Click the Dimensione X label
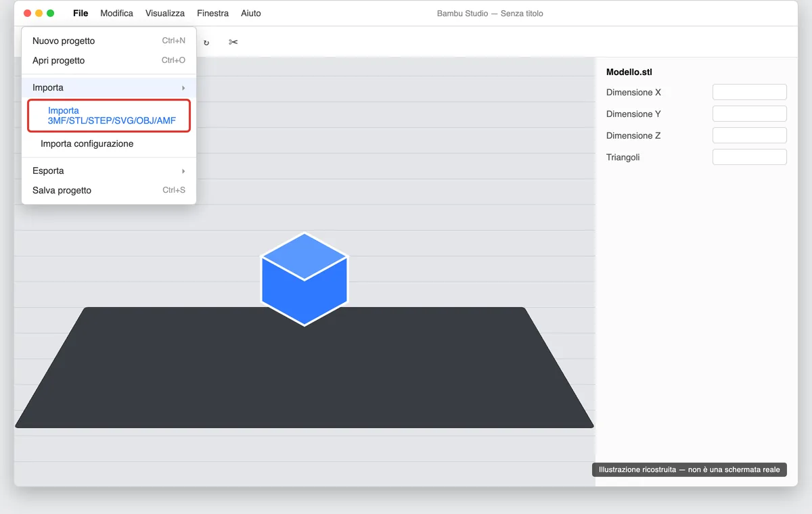This screenshot has height=514, width=812. [633, 92]
